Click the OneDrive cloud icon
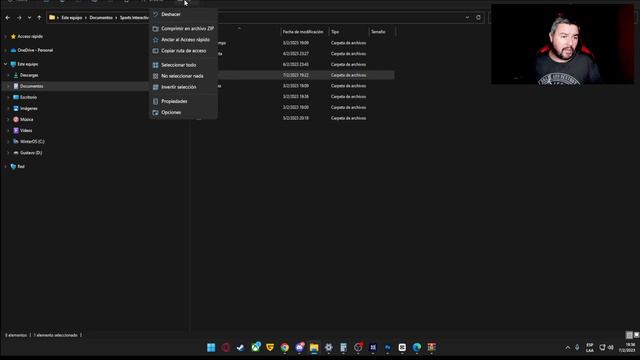The height and width of the screenshot is (360, 640). coord(13,50)
